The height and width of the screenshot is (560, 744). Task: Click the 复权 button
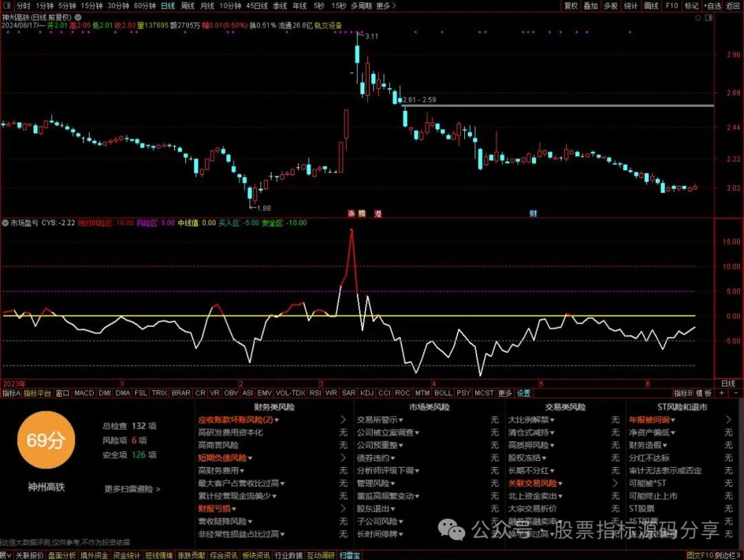point(571,6)
